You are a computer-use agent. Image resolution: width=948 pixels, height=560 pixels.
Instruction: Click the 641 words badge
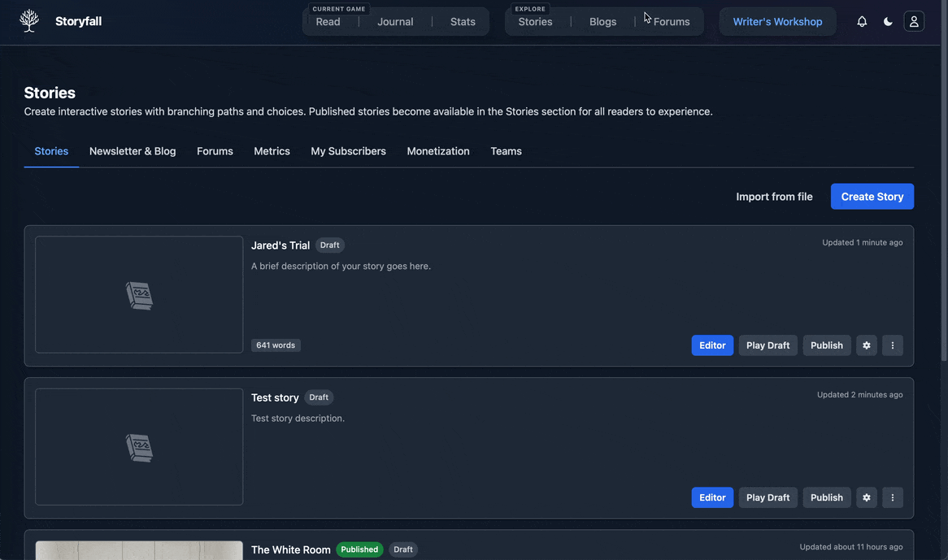click(276, 345)
